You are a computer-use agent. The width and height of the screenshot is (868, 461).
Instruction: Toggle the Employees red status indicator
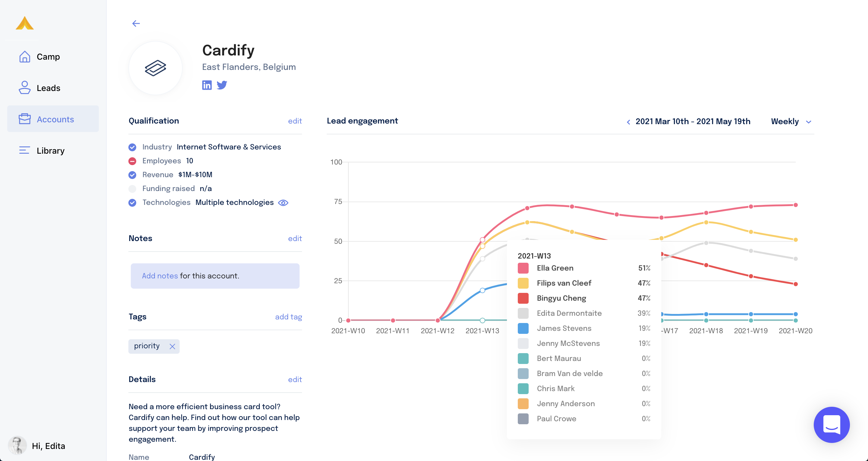point(132,161)
